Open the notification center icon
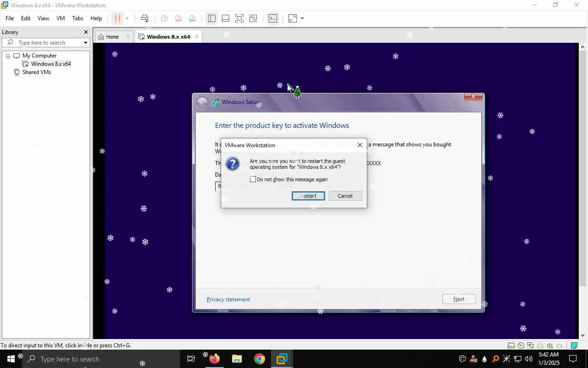Screen dimensions: 588x368 (573, 359)
